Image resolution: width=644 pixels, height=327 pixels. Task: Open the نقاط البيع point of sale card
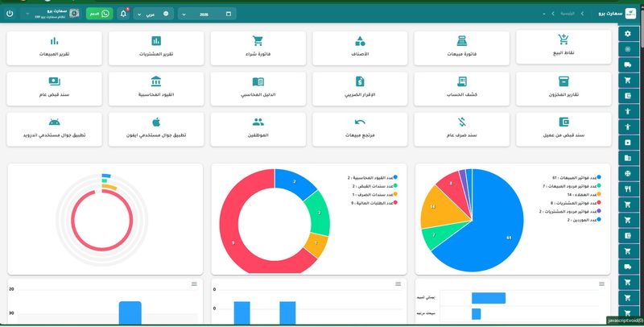tap(563, 47)
